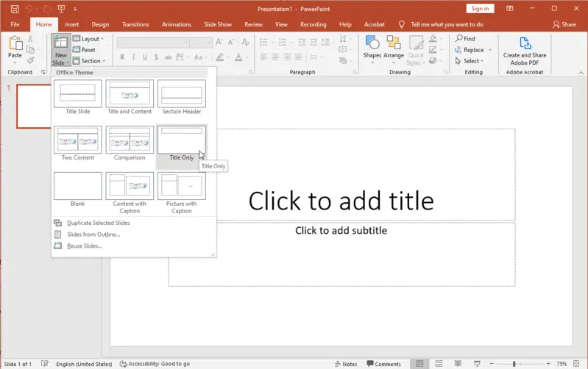Click the 'Click to add subtitle' placeholder

[341, 255]
